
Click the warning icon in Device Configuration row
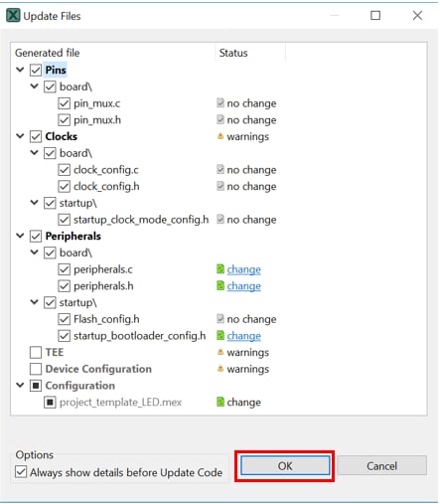[220, 369]
